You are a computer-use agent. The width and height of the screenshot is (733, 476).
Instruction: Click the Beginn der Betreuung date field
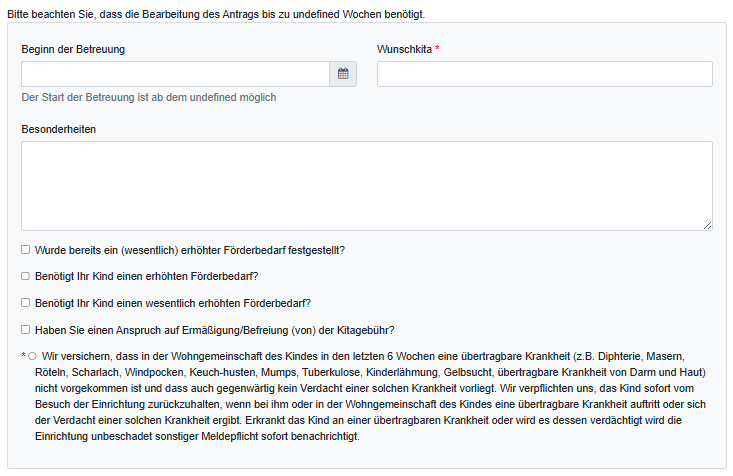click(x=175, y=74)
